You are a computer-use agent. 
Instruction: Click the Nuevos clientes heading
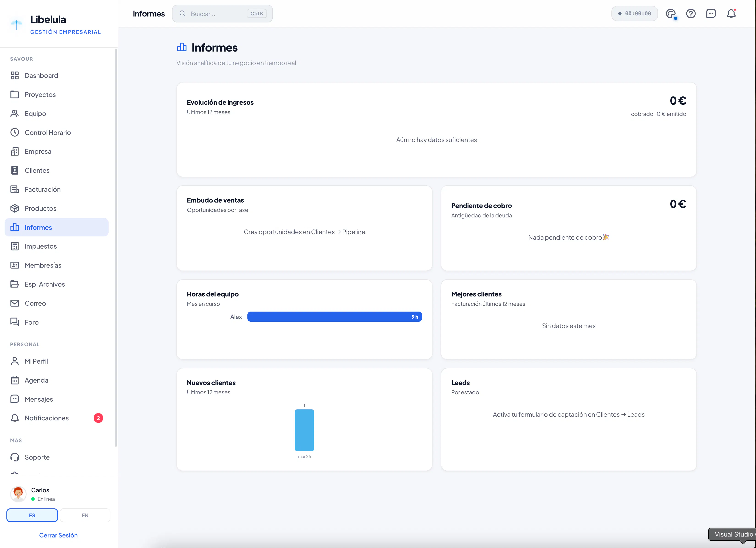pos(211,383)
